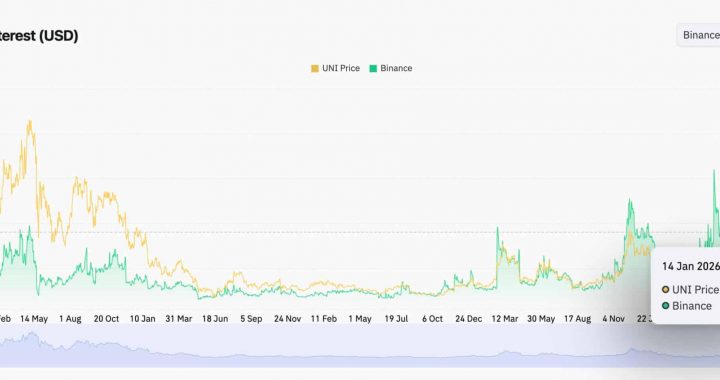The width and height of the screenshot is (720, 380).
Task: Click the green Binance legend swatch
Action: pos(373,68)
